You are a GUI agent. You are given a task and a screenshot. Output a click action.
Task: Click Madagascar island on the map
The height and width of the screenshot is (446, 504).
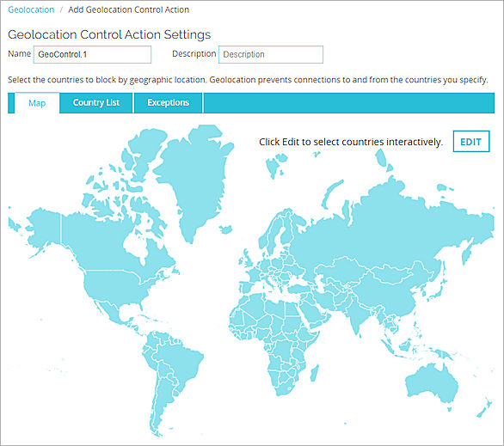[315, 373]
